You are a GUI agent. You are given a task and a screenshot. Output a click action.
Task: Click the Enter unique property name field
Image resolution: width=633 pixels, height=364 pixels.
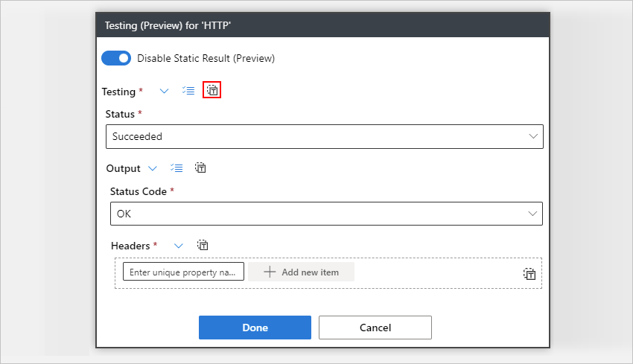[183, 272]
